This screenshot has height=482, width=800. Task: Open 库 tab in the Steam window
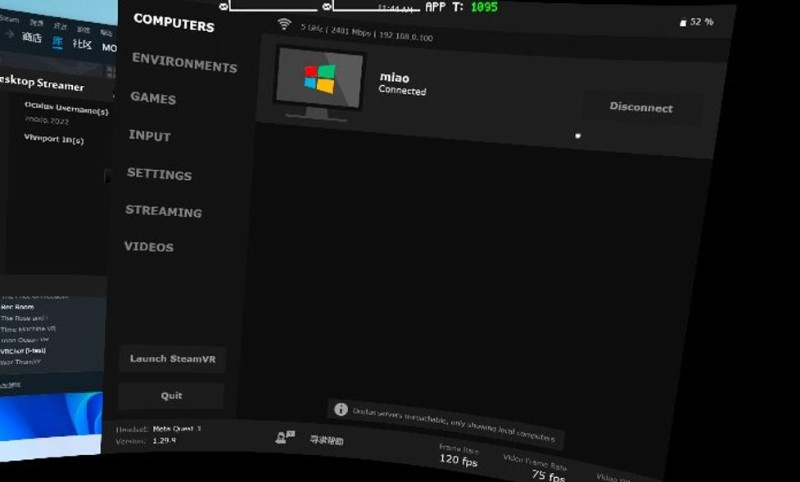coord(57,42)
